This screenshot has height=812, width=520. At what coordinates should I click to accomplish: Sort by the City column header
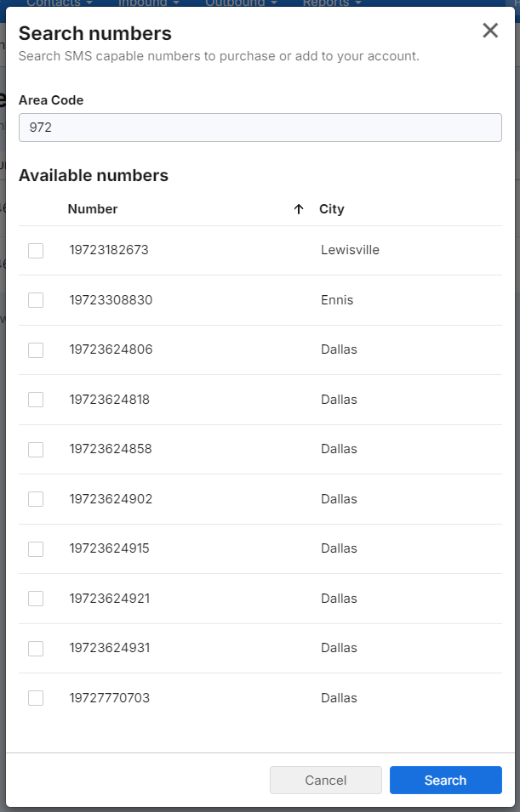coord(332,209)
